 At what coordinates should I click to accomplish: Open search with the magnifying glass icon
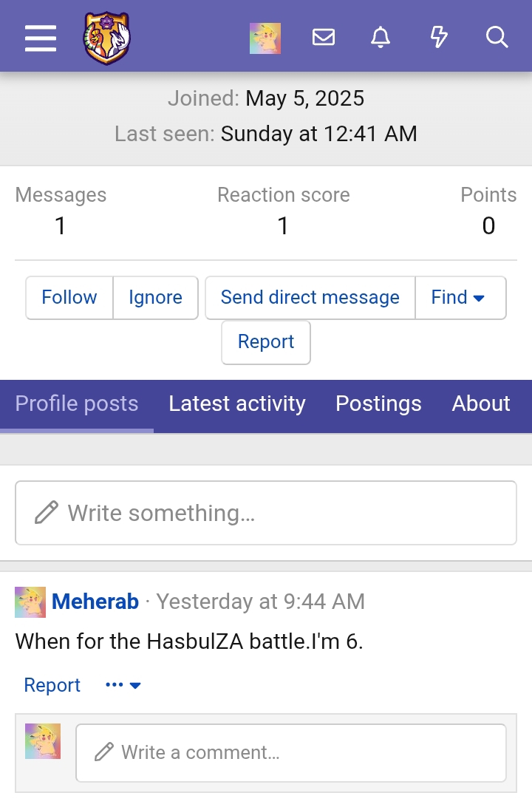(497, 37)
